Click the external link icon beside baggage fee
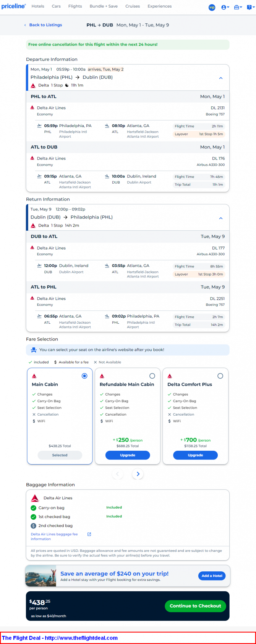 tap(89, 534)
